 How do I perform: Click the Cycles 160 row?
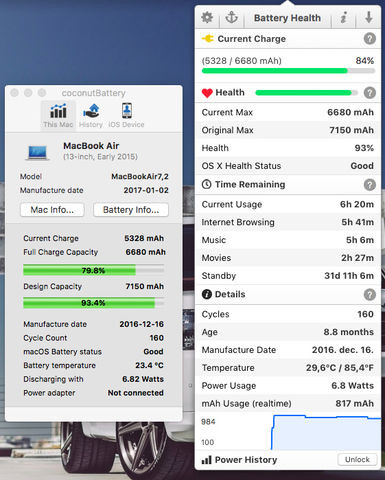[x=288, y=314]
